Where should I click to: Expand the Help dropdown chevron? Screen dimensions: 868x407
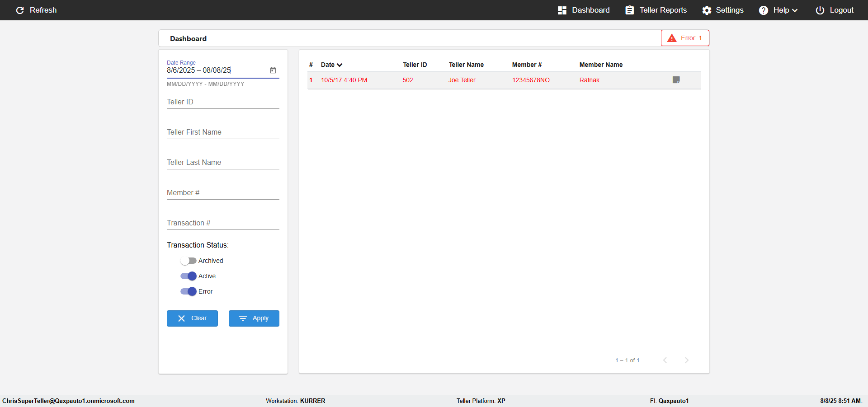(795, 10)
